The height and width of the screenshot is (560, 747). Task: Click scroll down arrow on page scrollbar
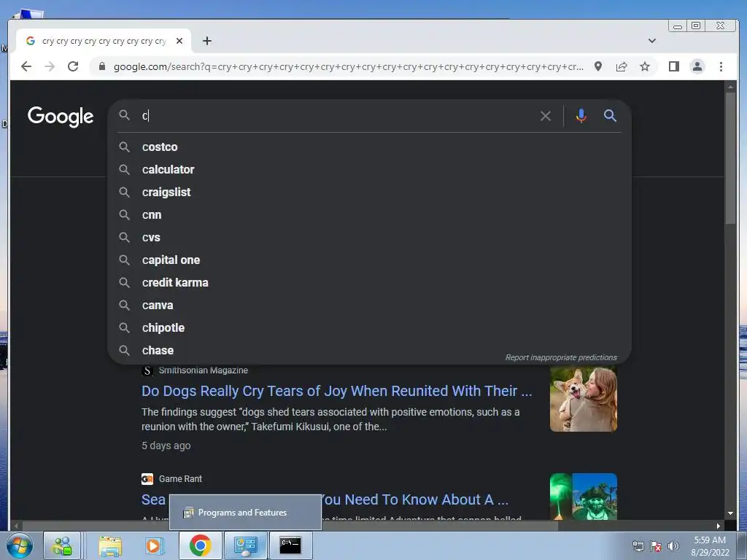(x=730, y=513)
